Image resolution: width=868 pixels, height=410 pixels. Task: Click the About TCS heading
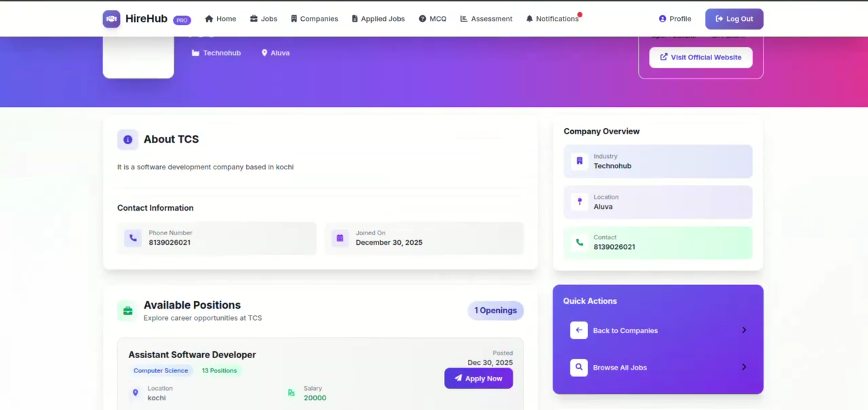pyautogui.click(x=171, y=139)
